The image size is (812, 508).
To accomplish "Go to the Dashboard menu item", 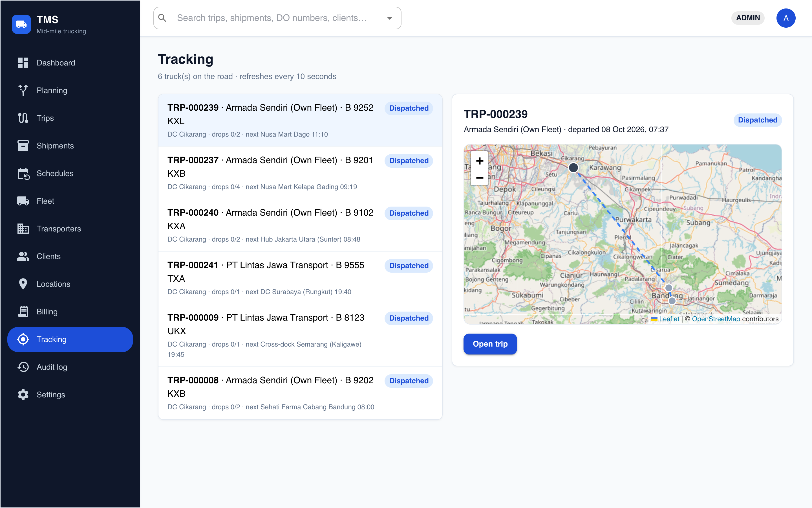I will click(x=70, y=63).
